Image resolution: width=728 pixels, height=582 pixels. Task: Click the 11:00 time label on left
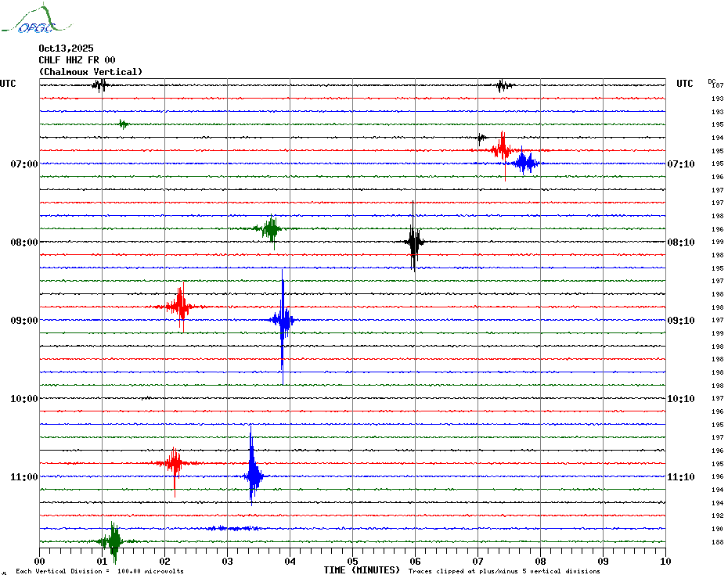click(24, 477)
